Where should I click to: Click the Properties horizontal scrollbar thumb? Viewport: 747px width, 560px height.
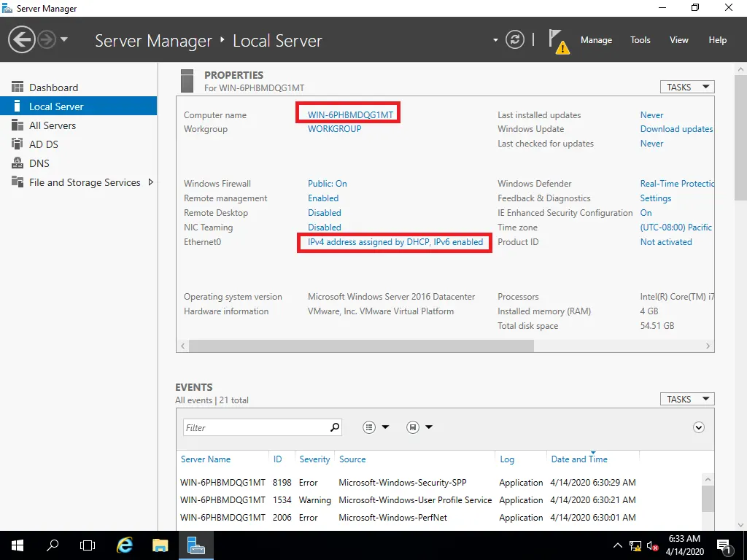pos(362,346)
